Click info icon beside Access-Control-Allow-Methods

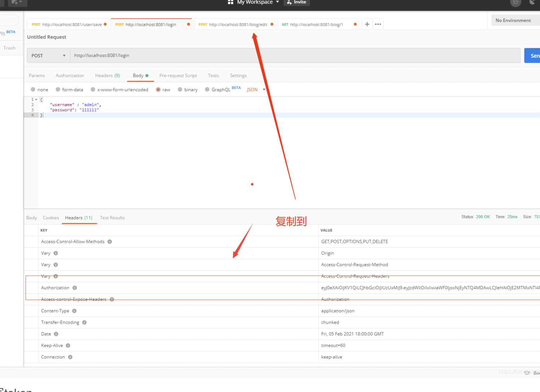click(110, 241)
